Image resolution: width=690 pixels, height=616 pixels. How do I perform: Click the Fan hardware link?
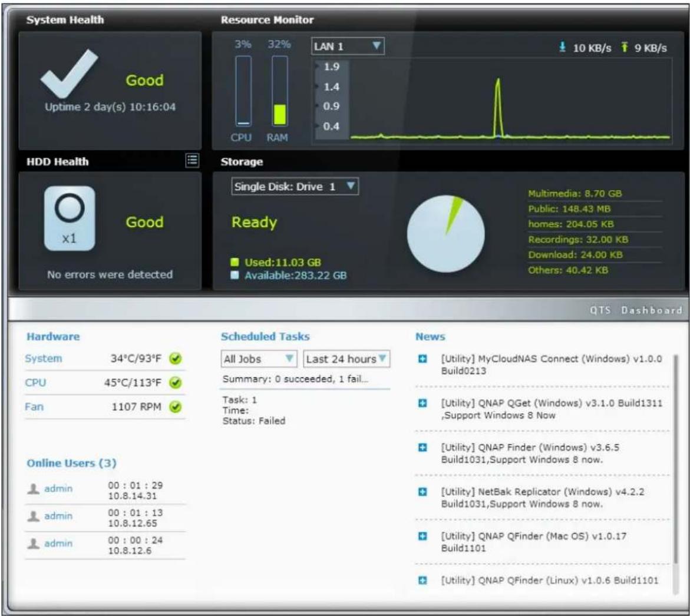[34, 407]
